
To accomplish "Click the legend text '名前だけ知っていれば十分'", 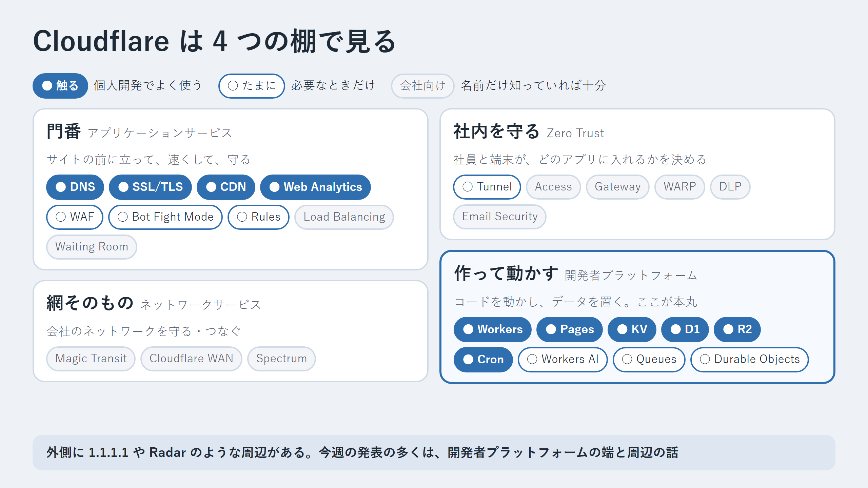I will [533, 85].
